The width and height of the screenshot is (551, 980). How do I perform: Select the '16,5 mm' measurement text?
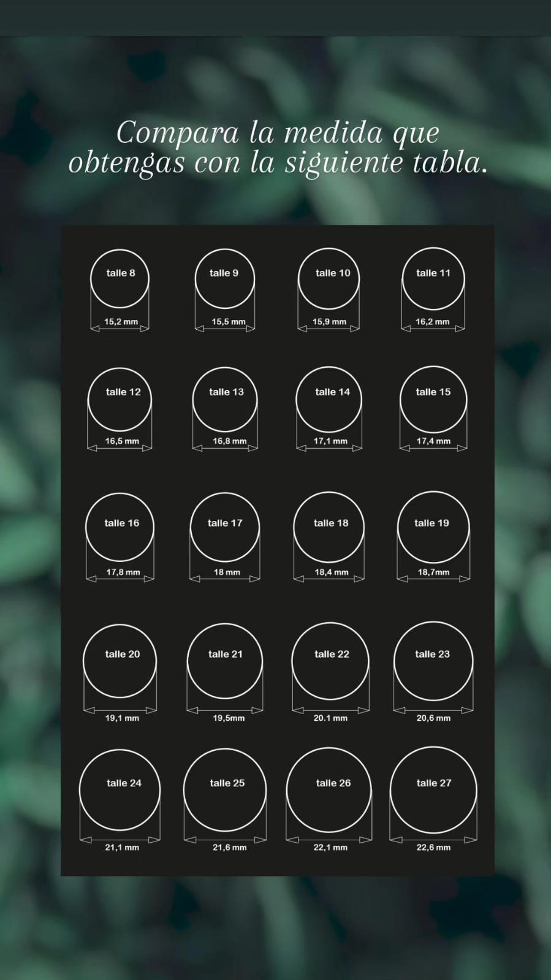122,441
